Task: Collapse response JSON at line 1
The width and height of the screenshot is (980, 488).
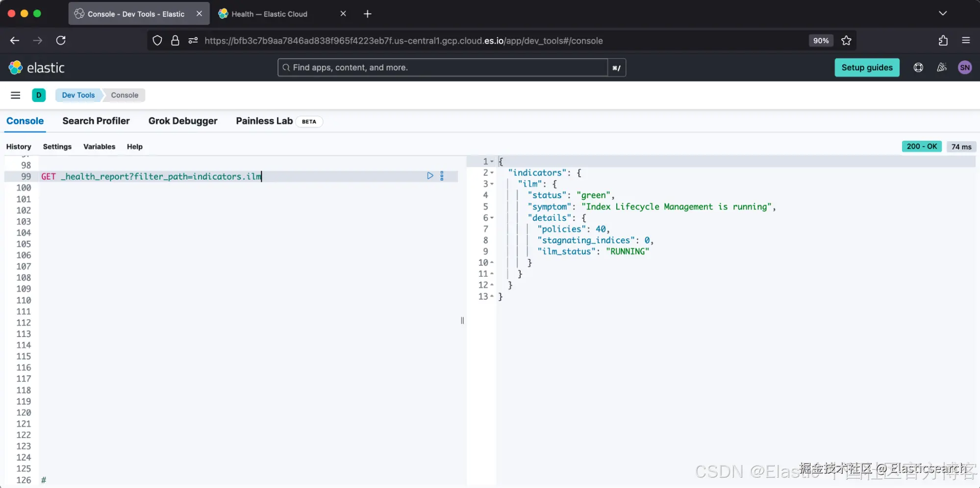Action: (492, 161)
